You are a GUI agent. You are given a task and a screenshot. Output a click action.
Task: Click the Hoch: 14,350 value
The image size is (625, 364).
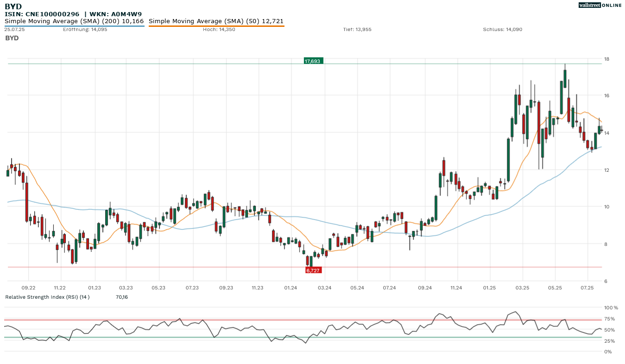tap(219, 29)
